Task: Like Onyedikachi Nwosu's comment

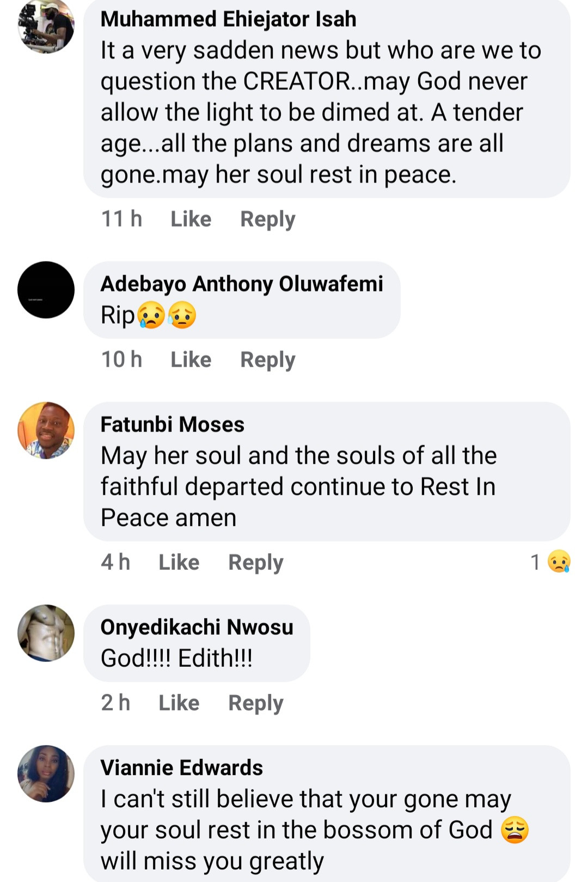Action: [179, 703]
